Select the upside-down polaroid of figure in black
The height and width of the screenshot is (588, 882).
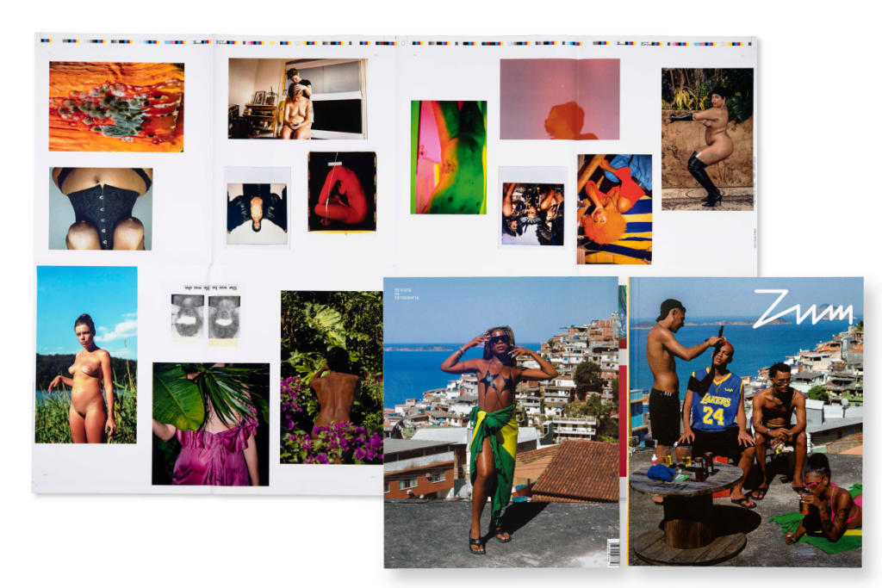click(x=257, y=207)
